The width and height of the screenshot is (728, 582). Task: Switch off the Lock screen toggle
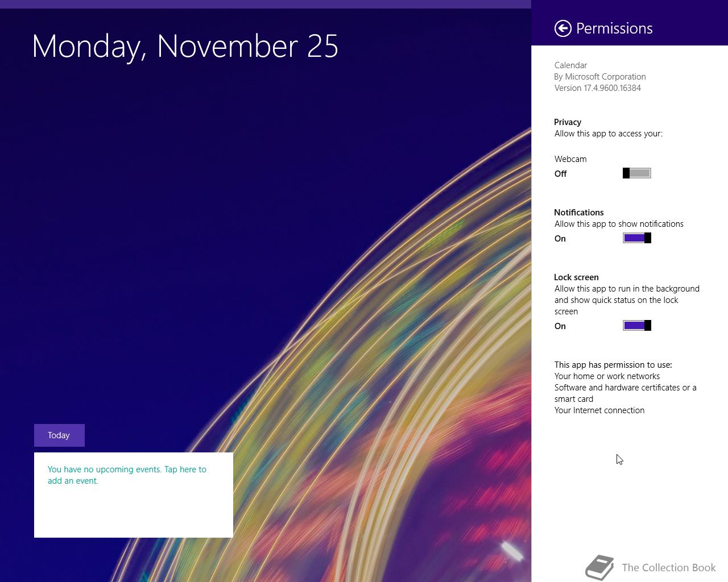pos(637,326)
